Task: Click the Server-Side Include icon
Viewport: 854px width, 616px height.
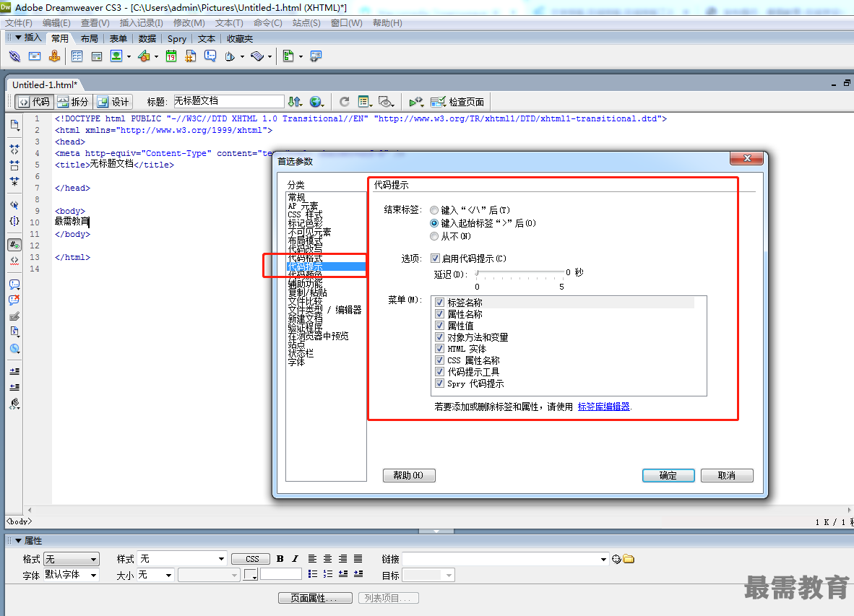Action: tap(191, 56)
